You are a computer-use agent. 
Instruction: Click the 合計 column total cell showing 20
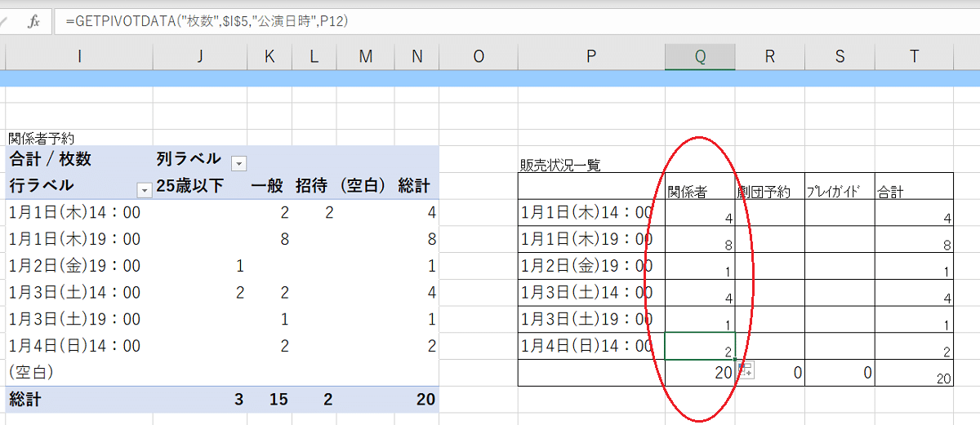[x=915, y=373]
